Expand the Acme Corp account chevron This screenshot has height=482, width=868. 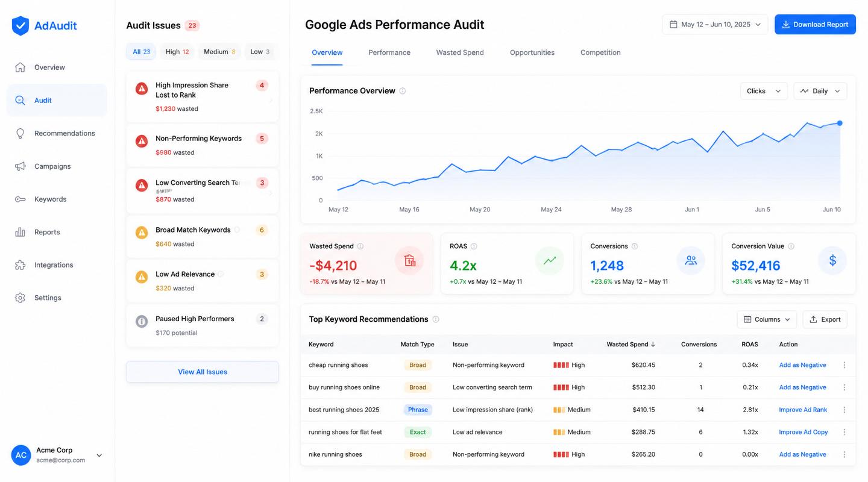coord(99,455)
